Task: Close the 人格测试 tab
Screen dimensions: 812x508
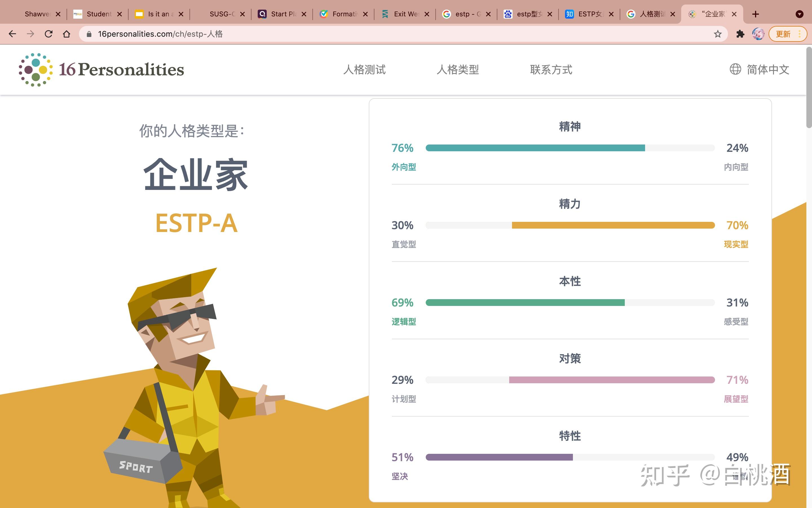Action: coord(672,14)
